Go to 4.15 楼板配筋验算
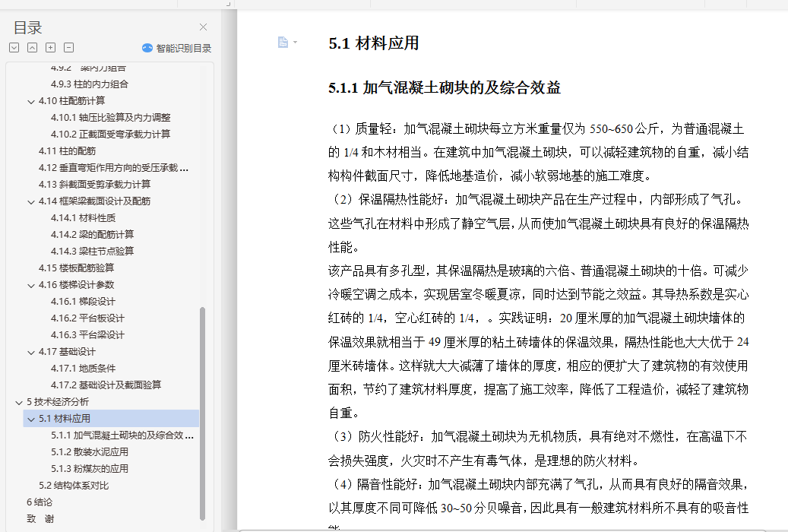788x532 pixels. 77,268
